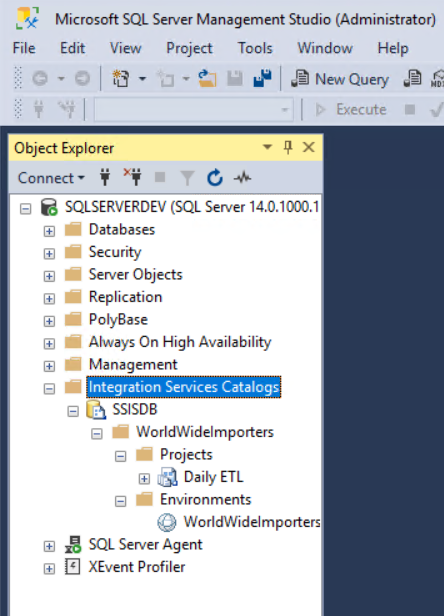Click the Disconnect icon in Object Explorer
This screenshot has width=444, height=616.
[x=132, y=177]
